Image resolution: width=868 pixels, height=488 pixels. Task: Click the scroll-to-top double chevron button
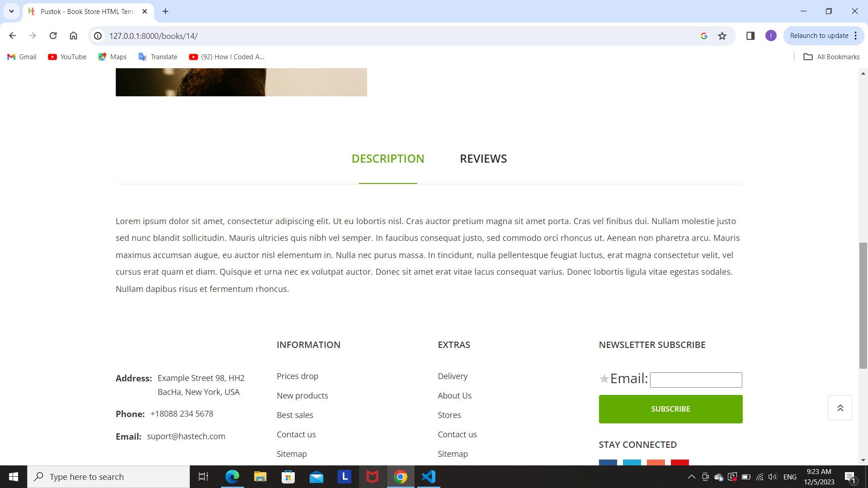840,408
